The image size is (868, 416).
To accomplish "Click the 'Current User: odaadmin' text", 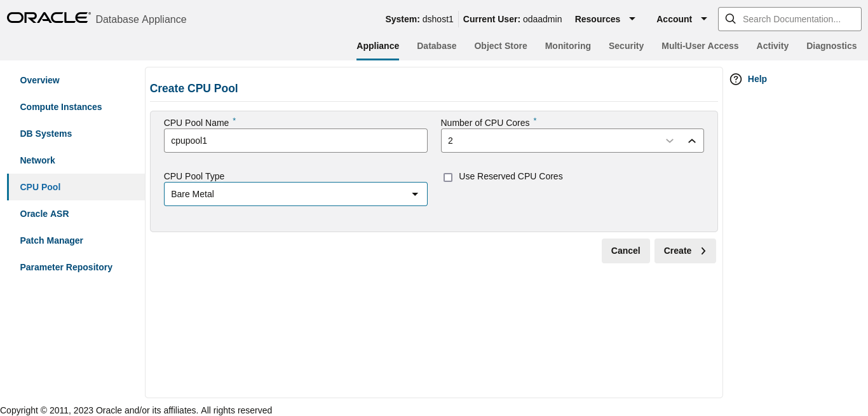I will point(512,19).
